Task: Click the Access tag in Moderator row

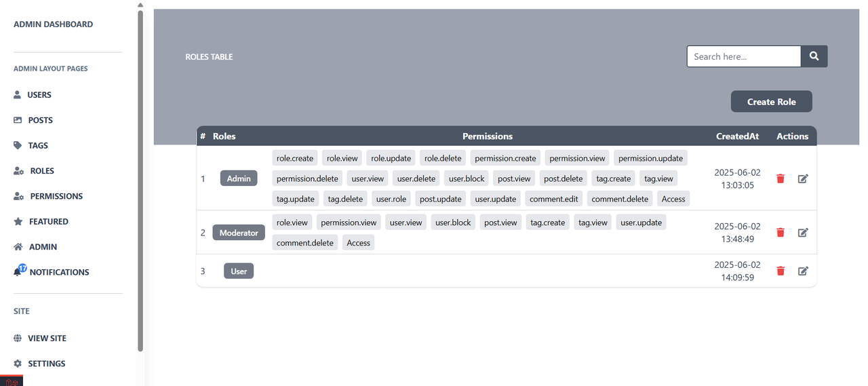Action: (359, 242)
